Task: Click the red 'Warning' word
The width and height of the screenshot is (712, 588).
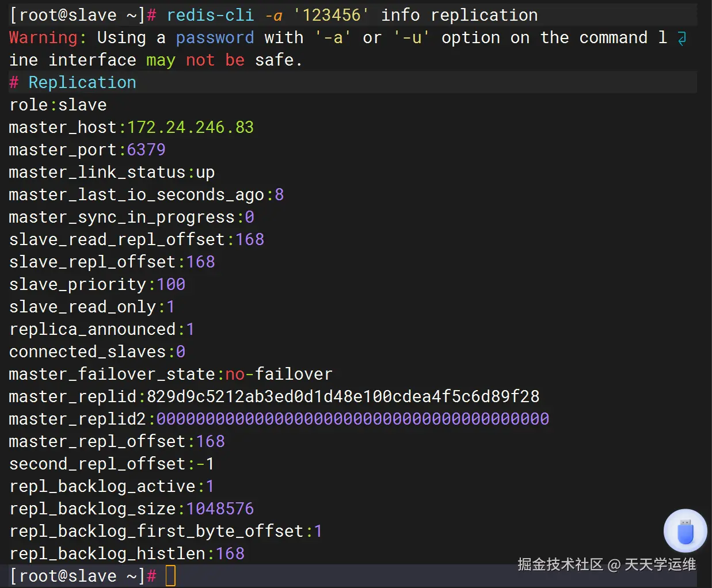Action: click(44, 37)
